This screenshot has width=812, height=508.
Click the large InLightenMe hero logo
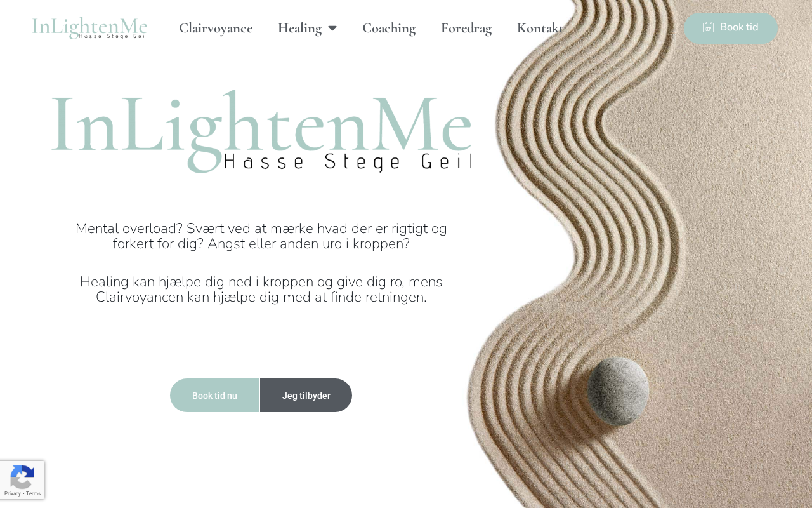261,131
